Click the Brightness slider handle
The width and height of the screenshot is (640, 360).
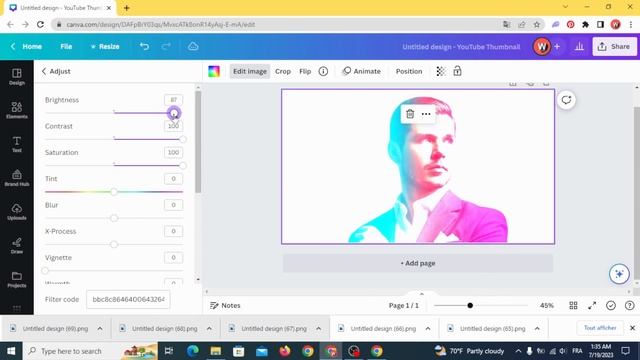(174, 113)
